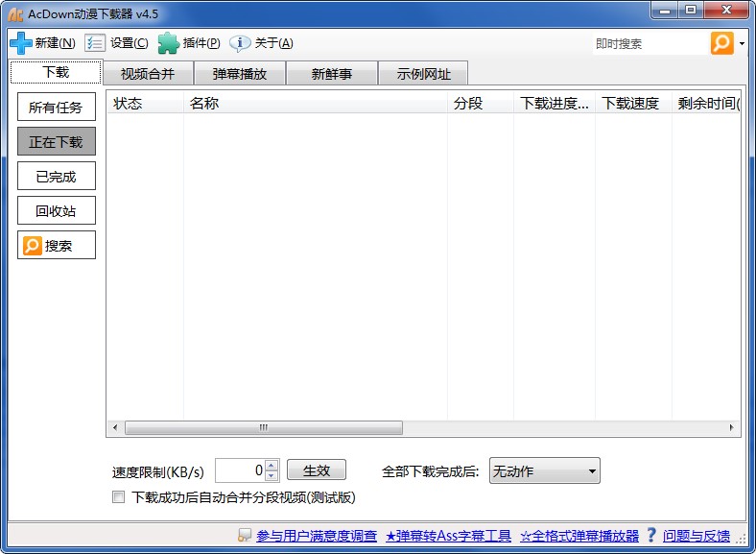Viewport: 756px width, 554px height.
Task: Click the 下载进度 column header
Action: point(555,104)
